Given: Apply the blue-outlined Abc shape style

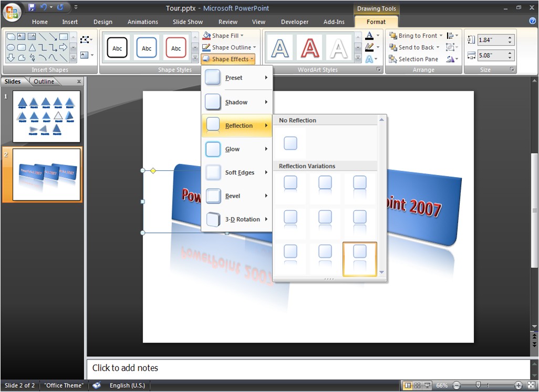Looking at the screenshot, I should [x=147, y=47].
